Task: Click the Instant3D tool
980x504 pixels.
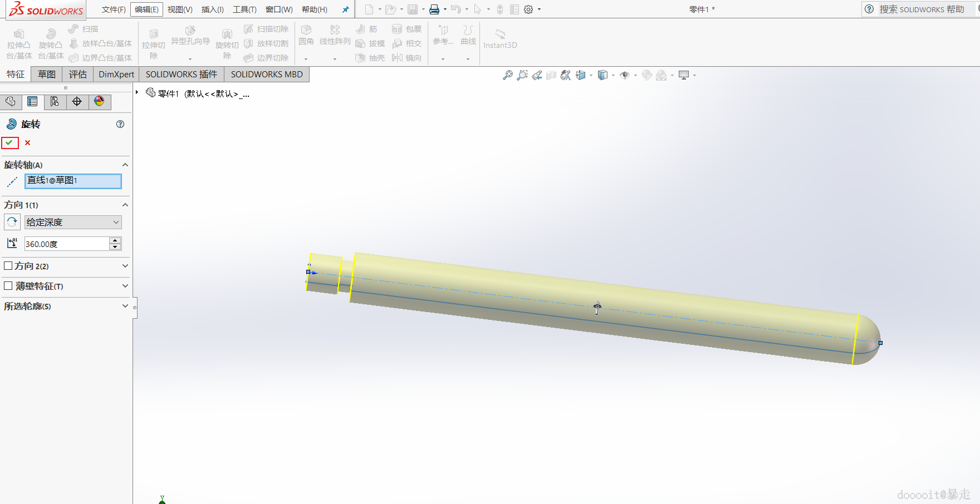Action: (x=500, y=39)
